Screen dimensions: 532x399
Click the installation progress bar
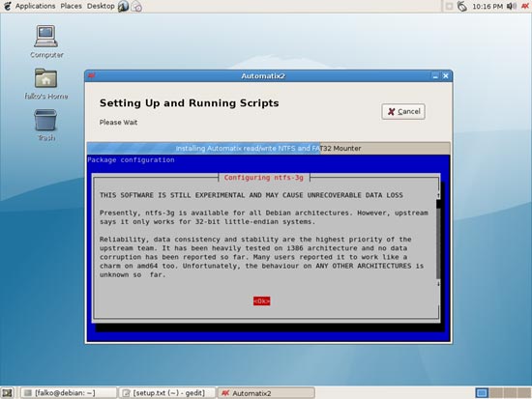[268, 148]
